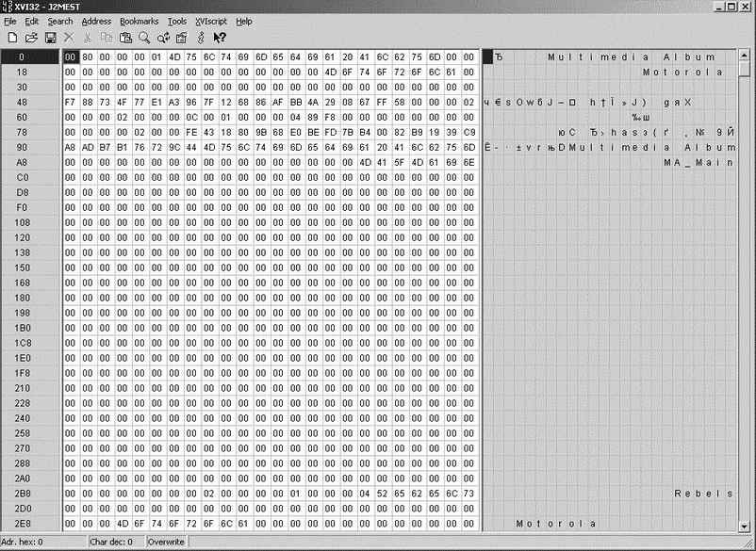Select hex byte FE in row 78
Image resolution: width=756 pixels, height=551 pixels.
[191, 132]
